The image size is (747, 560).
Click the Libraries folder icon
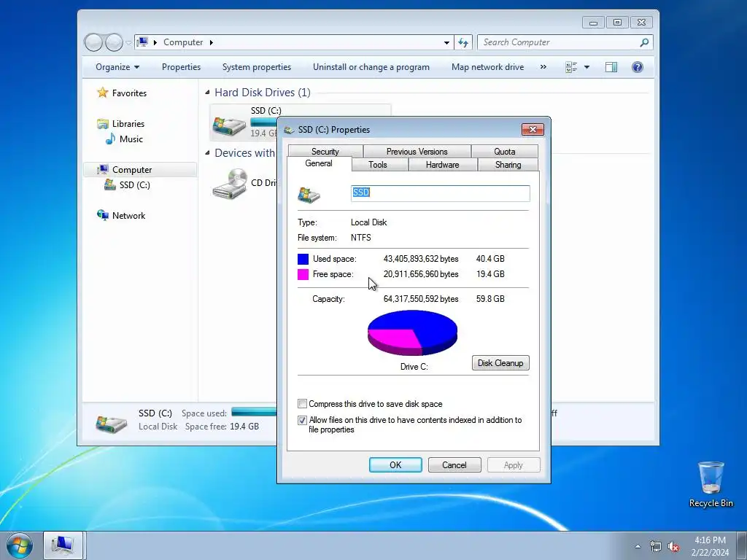tap(102, 124)
